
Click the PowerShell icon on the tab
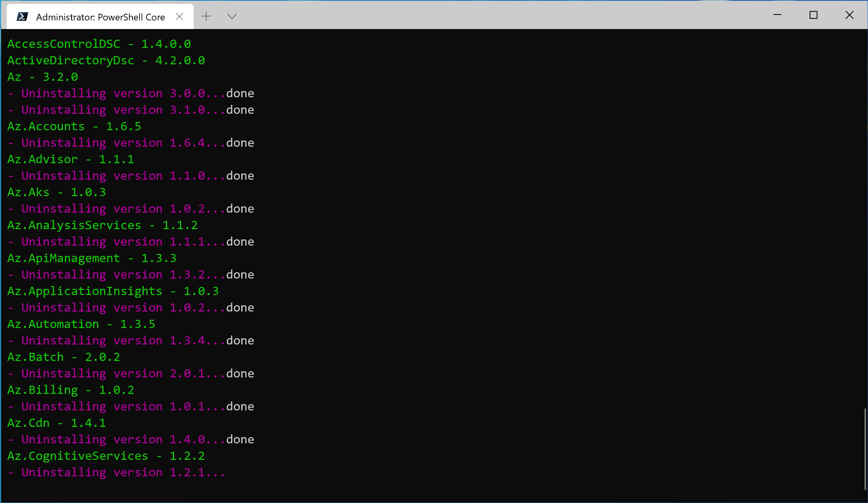click(22, 16)
